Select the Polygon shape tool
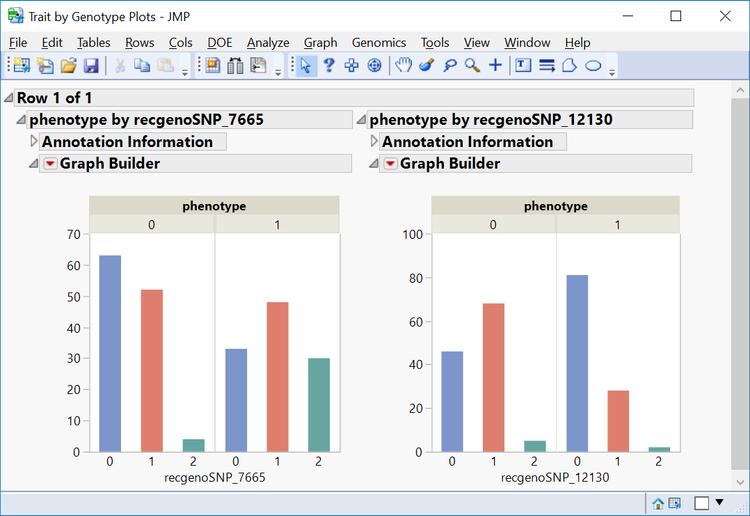The image size is (750, 516). click(x=569, y=65)
